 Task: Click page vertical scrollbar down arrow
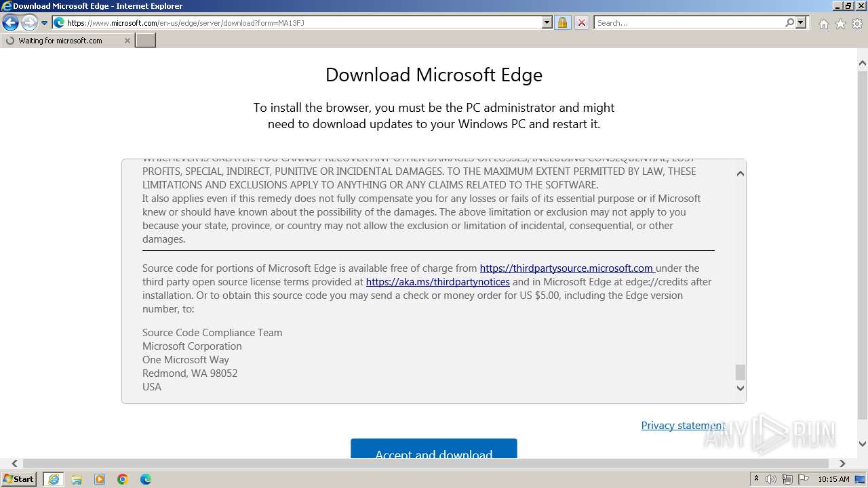(x=862, y=444)
